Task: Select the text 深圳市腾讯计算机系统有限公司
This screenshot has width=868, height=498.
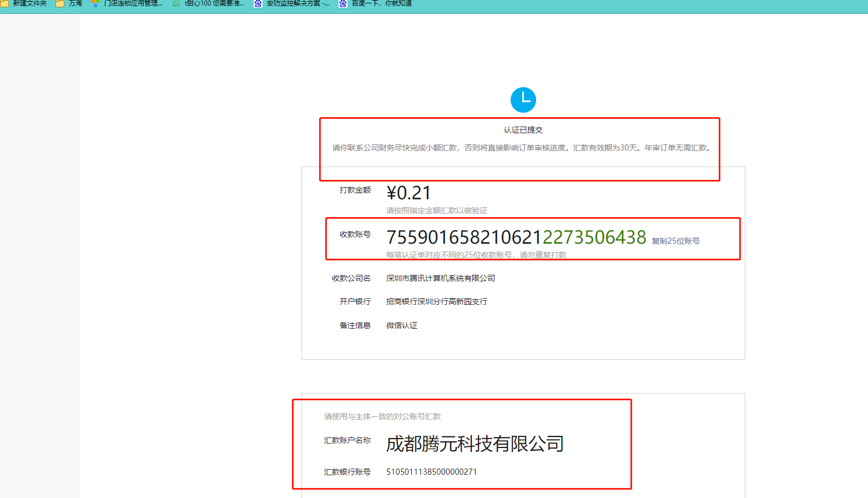Action: 441,278
